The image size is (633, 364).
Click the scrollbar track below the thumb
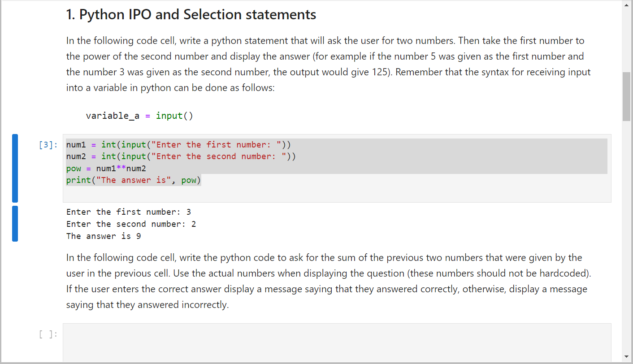627,224
